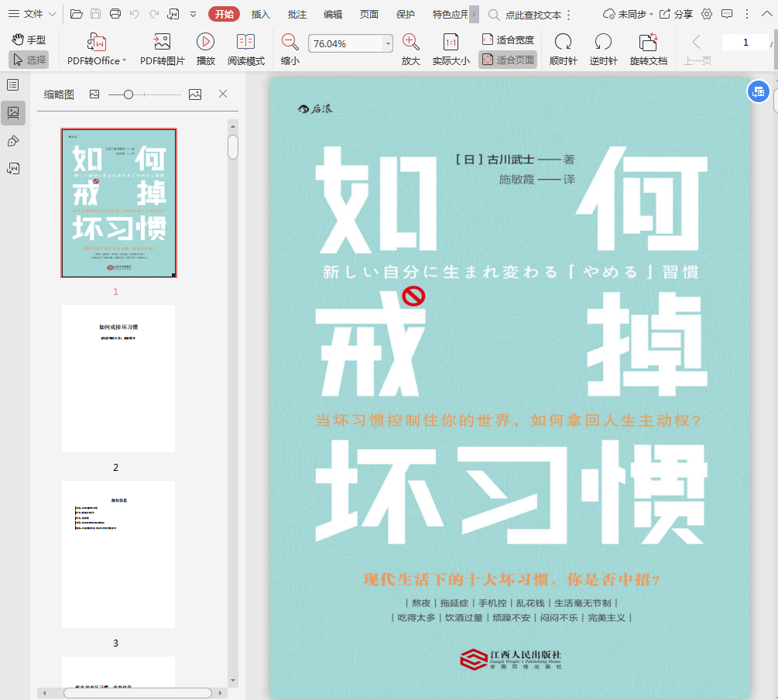Switch to the 插入 ribbon tab

pos(261,14)
